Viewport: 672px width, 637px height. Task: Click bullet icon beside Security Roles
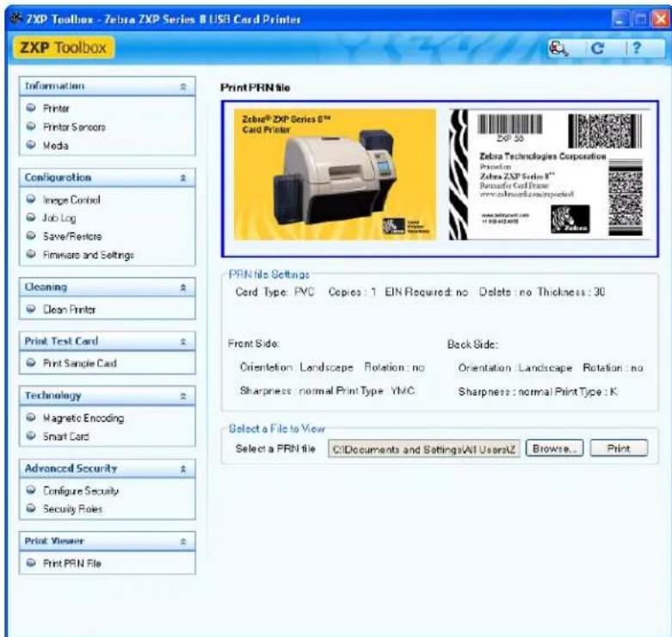[31, 509]
